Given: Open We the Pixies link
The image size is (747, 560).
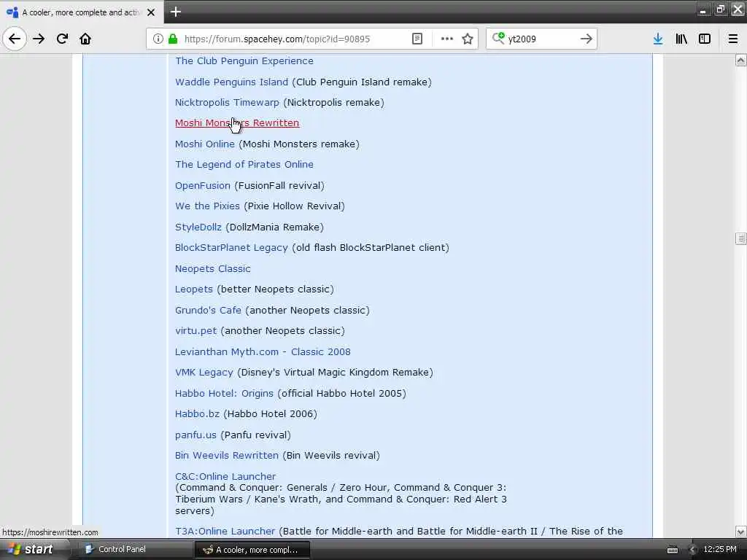Looking at the screenshot, I should click(207, 206).
